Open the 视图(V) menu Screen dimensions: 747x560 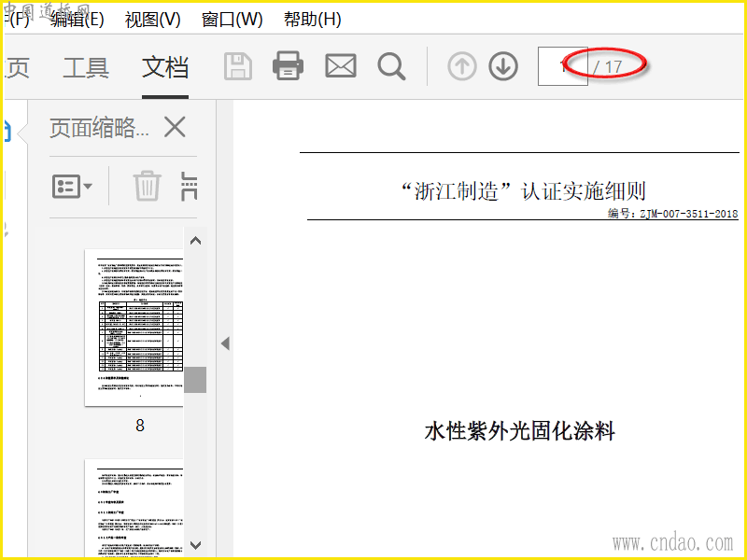coord(152,20)
